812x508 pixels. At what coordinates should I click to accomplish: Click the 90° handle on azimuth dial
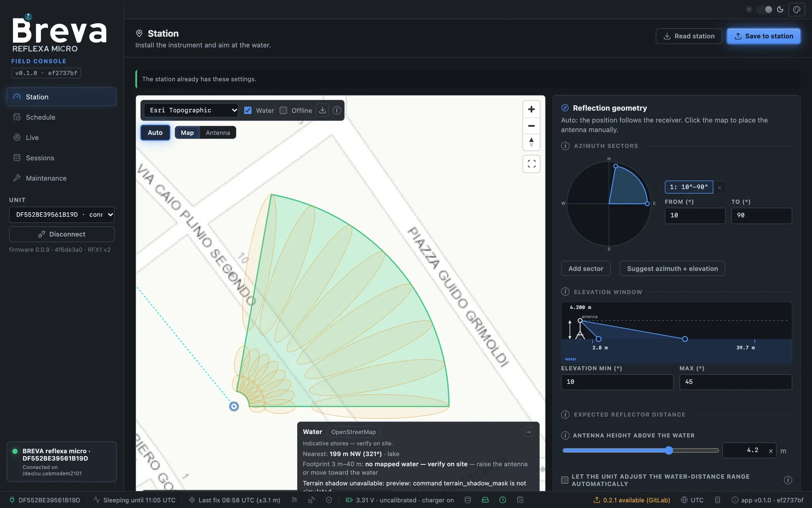pyautogui.click(x=647, y=204)
